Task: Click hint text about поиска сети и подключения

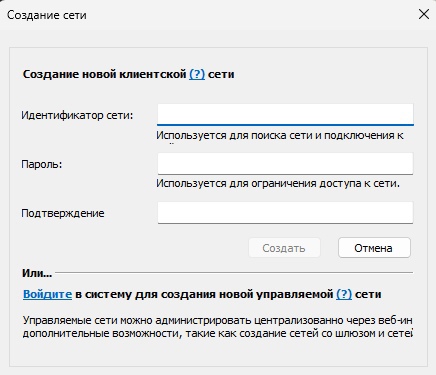Action: (280, 136)
